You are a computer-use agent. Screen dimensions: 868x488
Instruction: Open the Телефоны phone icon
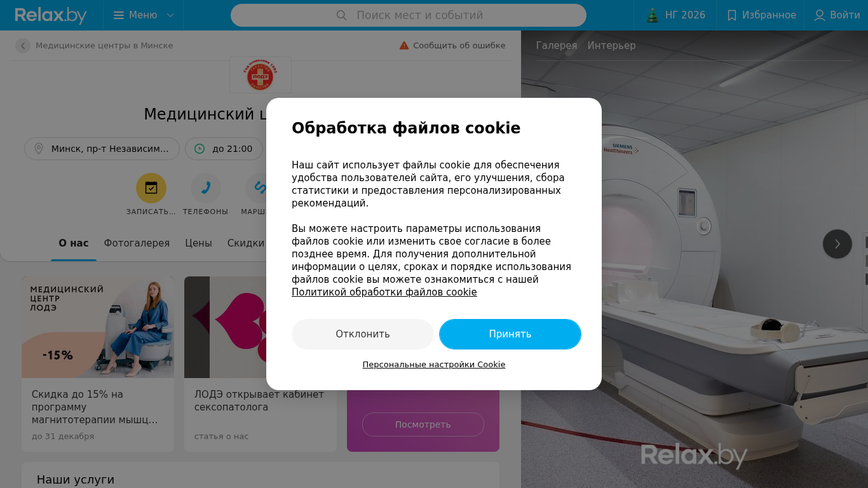click(x=206, y=188)
